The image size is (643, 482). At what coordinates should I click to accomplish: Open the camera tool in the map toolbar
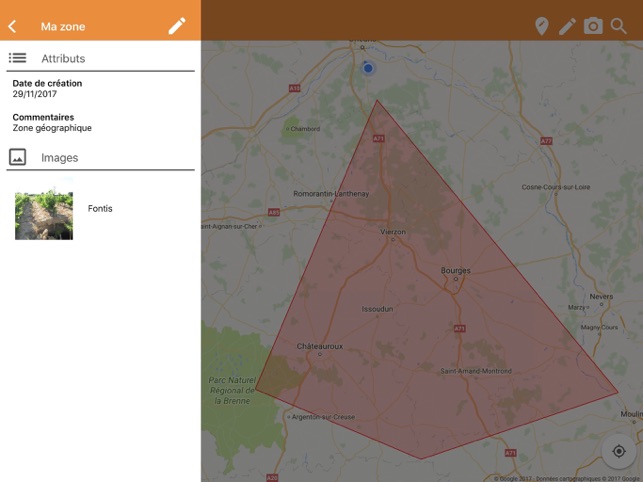point(593,26)
